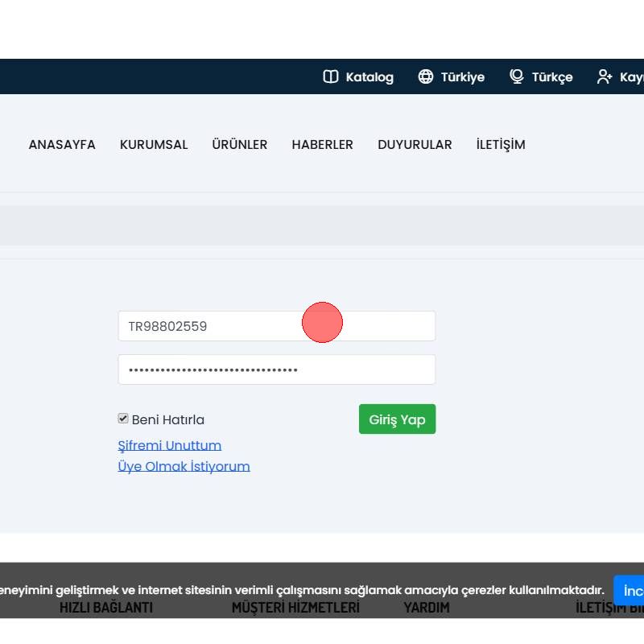The height and width of the screenshot is (644, 644).
Task: Navigate to DUYURULAR
Action: (415, 145)
